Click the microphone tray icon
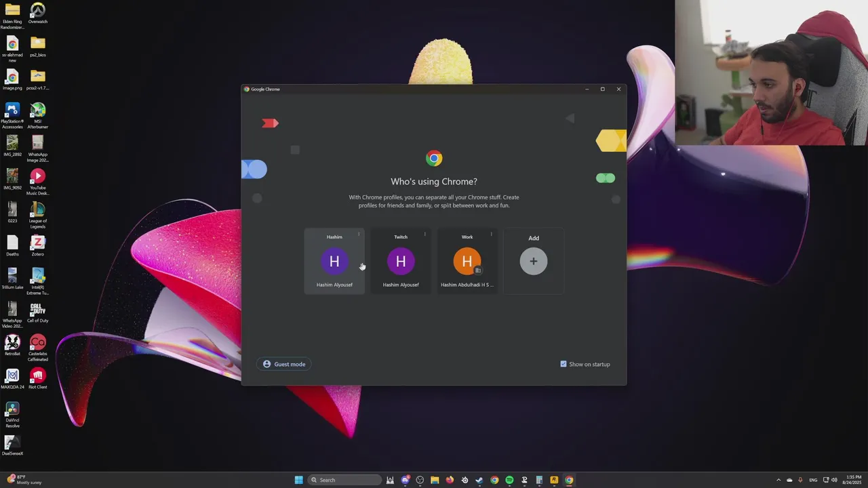 (x=800, y=480)
